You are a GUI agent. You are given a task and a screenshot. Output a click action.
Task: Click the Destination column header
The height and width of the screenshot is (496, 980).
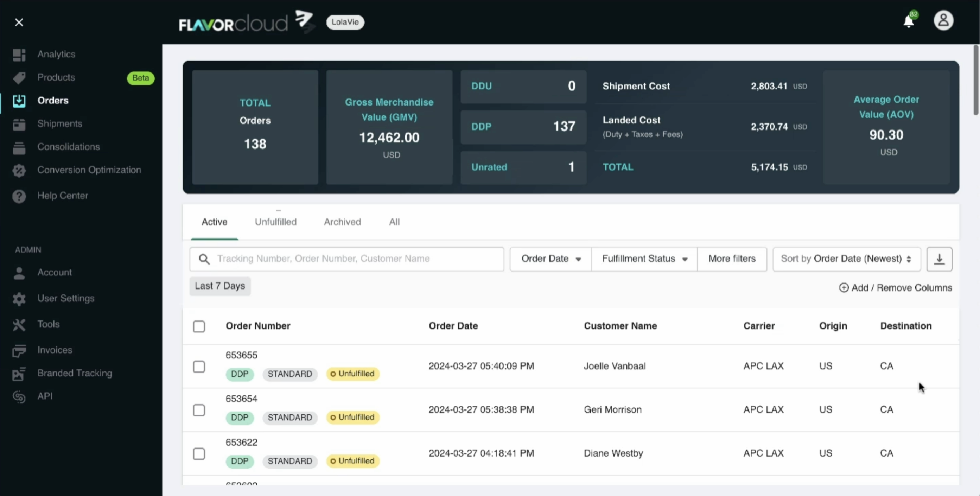click(906, 326)
